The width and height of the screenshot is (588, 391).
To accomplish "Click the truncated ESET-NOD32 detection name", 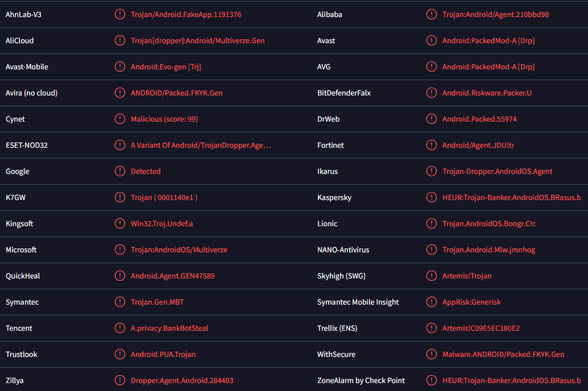I will click(200, 145).
